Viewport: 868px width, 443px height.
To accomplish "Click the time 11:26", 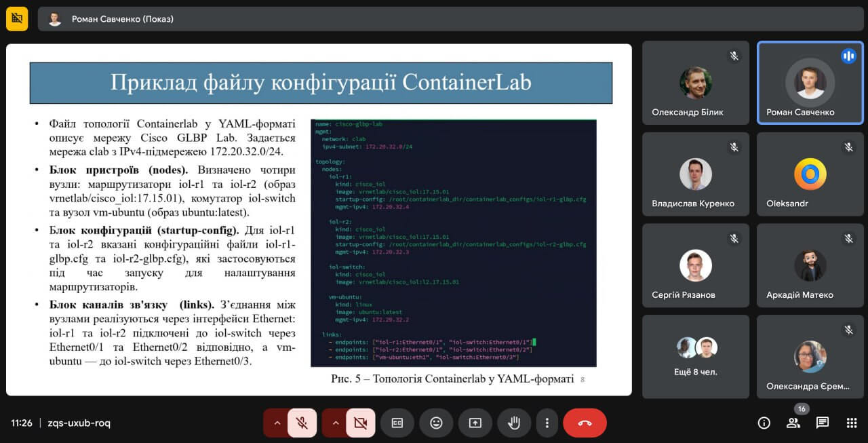I will [22, 423].
